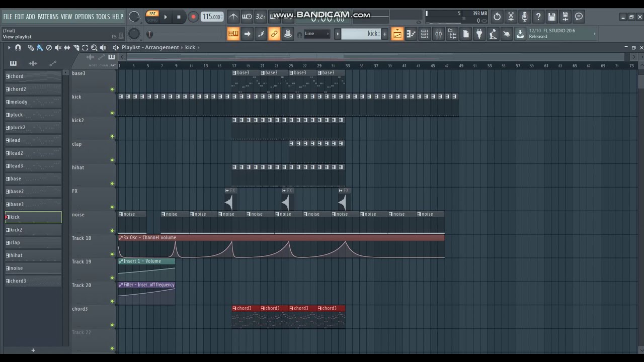Open the Browser view icon
Image resolution: width=644 pixels, height=362 pixels.
pos(452,34)
